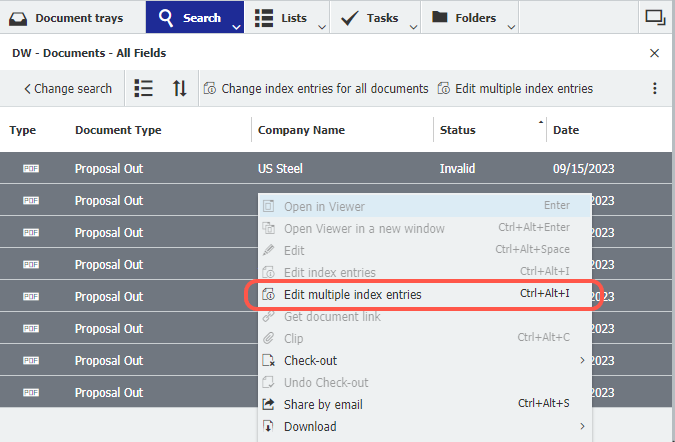This screenshot has width=675, height=442.
Task: Click the window layout icon at top right
Action: point(655,17)
